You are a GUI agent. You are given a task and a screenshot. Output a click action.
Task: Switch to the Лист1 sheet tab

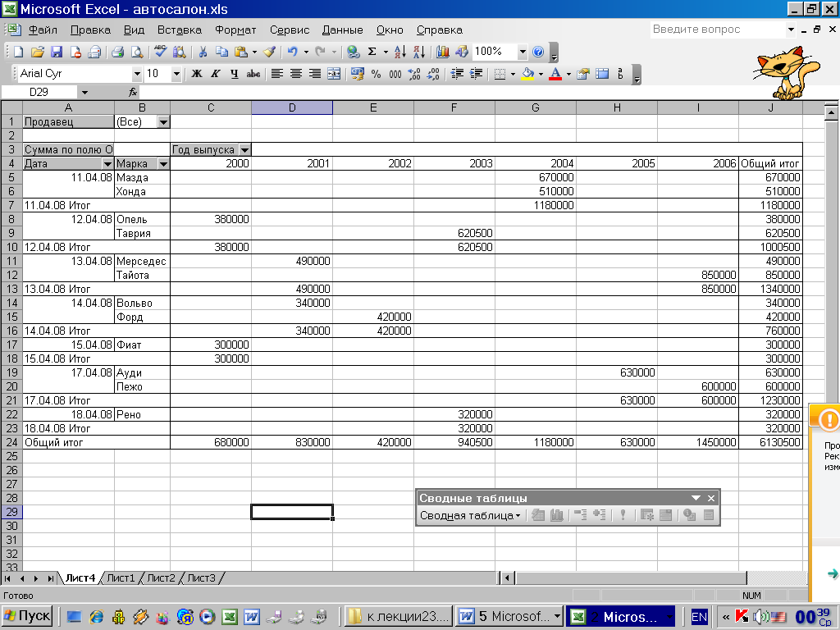click(121, 578)
